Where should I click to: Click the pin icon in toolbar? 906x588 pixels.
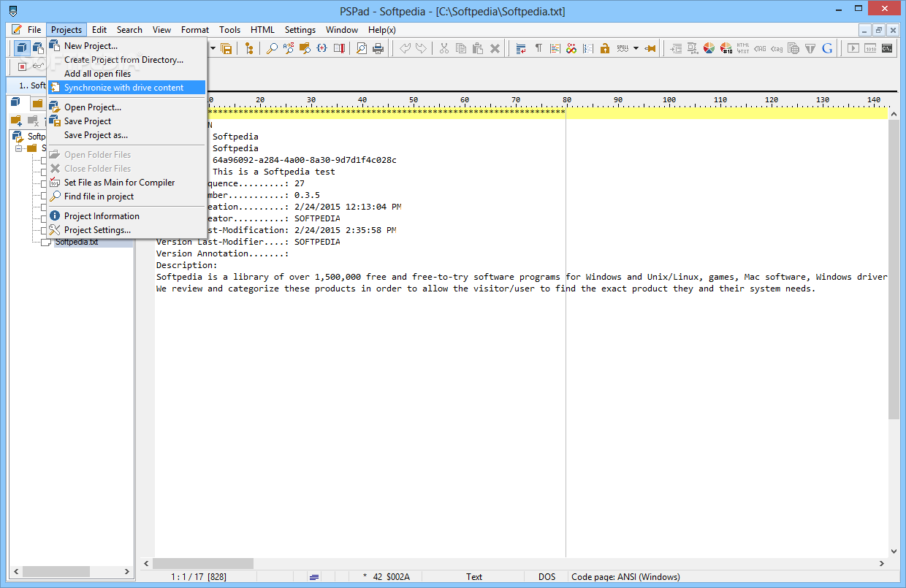[650, 48]
